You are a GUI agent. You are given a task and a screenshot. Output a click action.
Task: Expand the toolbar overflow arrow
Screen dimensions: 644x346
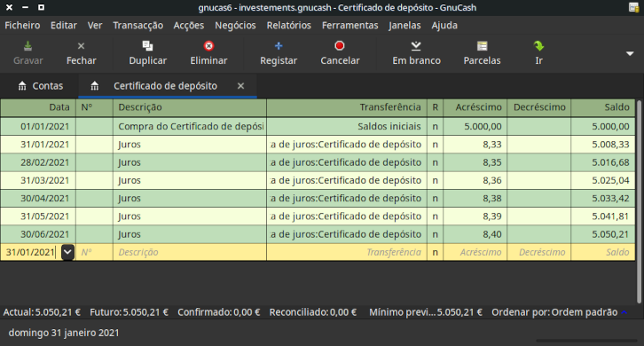pyautogui.click(x=630, y=53)
